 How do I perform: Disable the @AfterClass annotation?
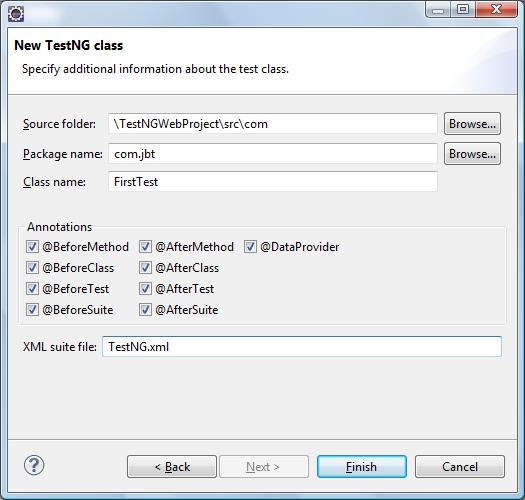[x=145, y=268]
